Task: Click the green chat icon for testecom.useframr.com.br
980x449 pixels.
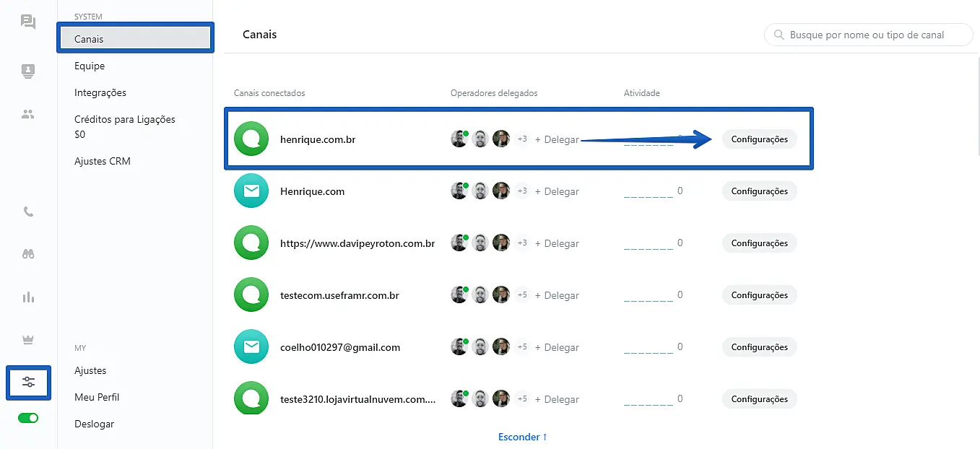Action: point(251,295)
